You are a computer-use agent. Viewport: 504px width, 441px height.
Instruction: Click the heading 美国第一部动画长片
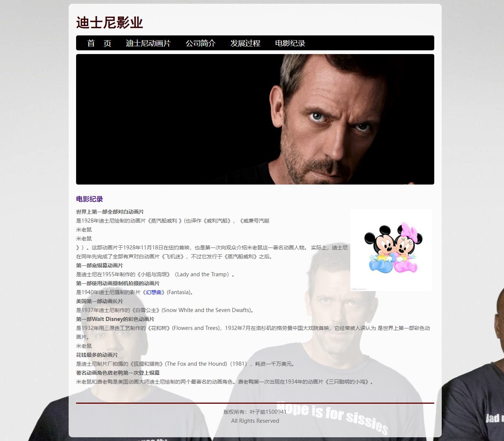(x=100, y=301)
